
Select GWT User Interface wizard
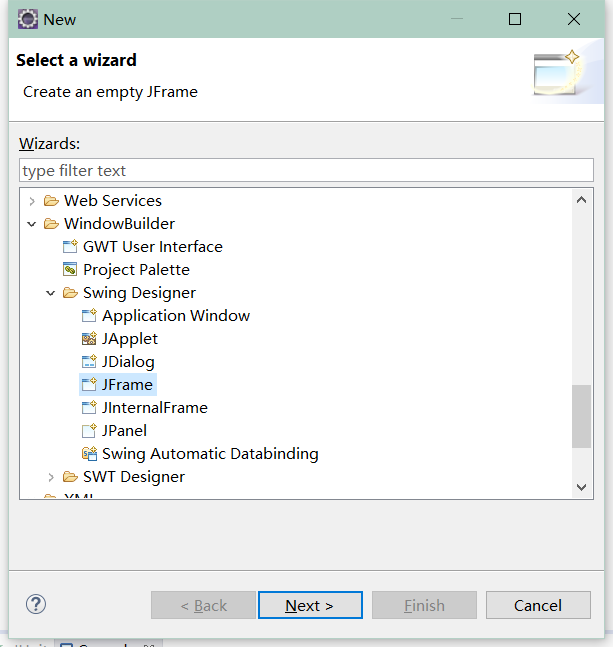pyautogui.click(x=153, y=247)
